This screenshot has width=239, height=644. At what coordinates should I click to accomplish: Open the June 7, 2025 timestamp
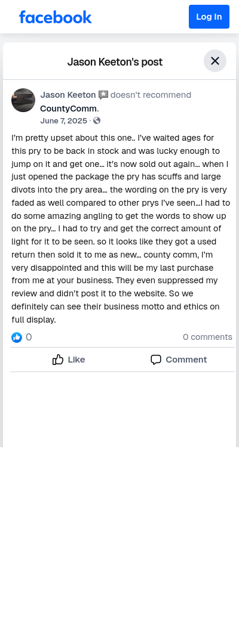point(64,120)
